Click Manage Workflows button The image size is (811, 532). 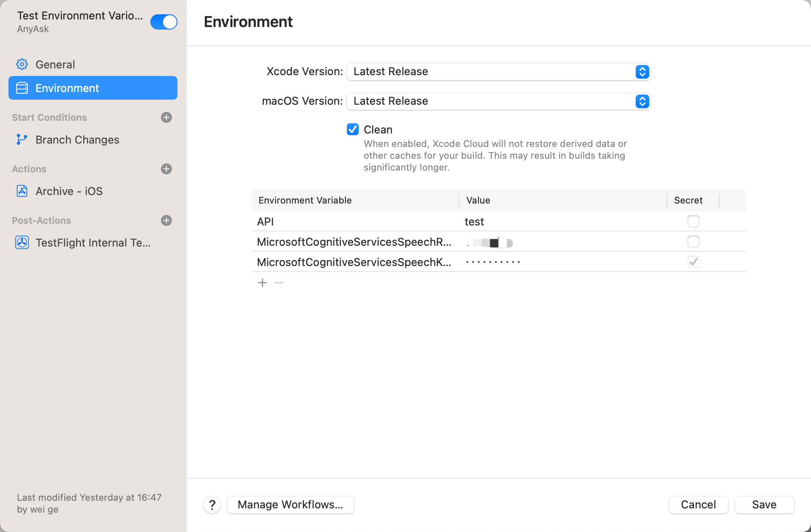point(290,505)
